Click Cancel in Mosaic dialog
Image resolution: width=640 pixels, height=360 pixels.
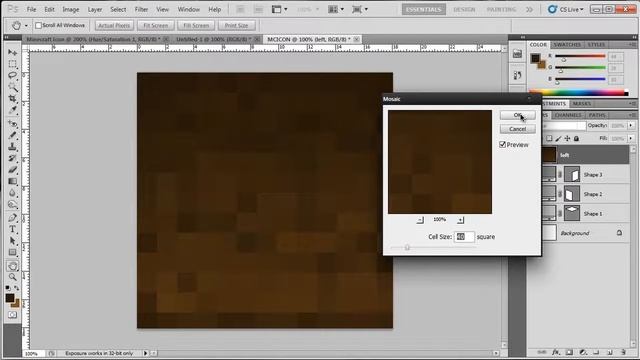pyautogui.click(x=518, y=129)
